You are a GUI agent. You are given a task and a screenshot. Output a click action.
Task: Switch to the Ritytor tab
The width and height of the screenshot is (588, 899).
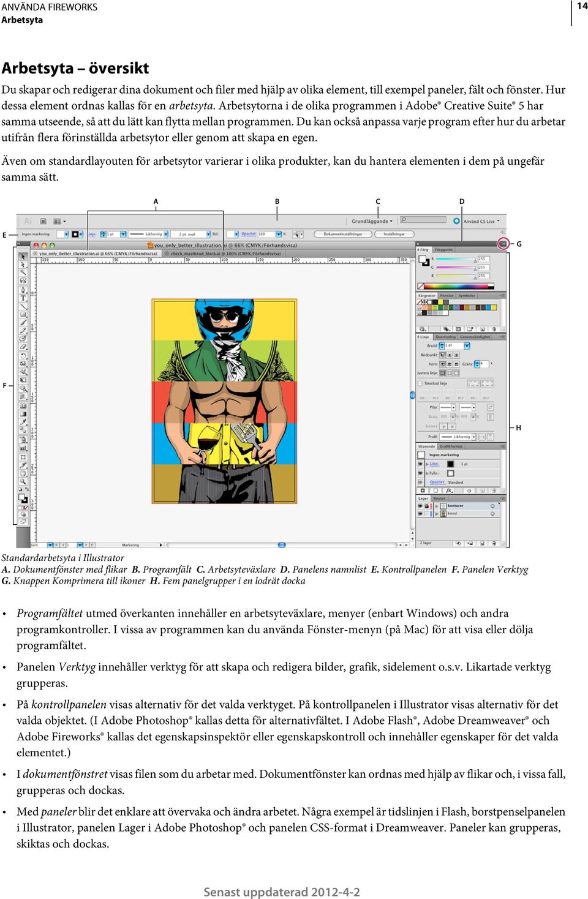[x=439, y=498]
